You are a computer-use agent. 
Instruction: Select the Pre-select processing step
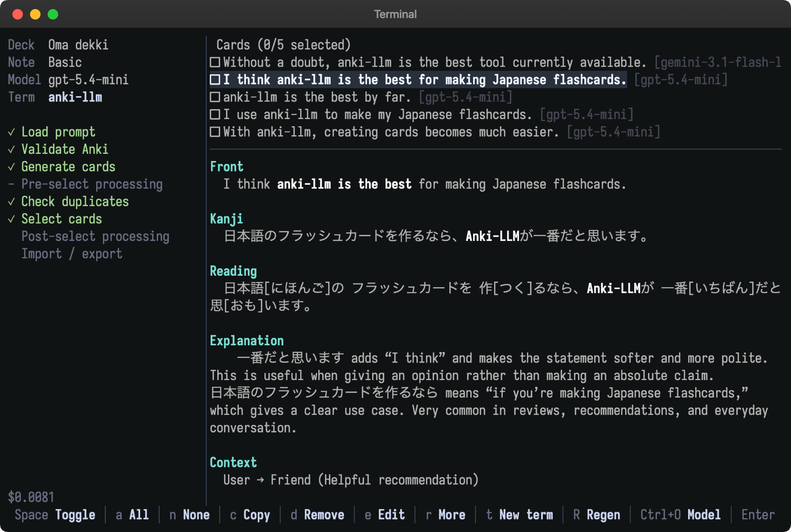(92, 184)
